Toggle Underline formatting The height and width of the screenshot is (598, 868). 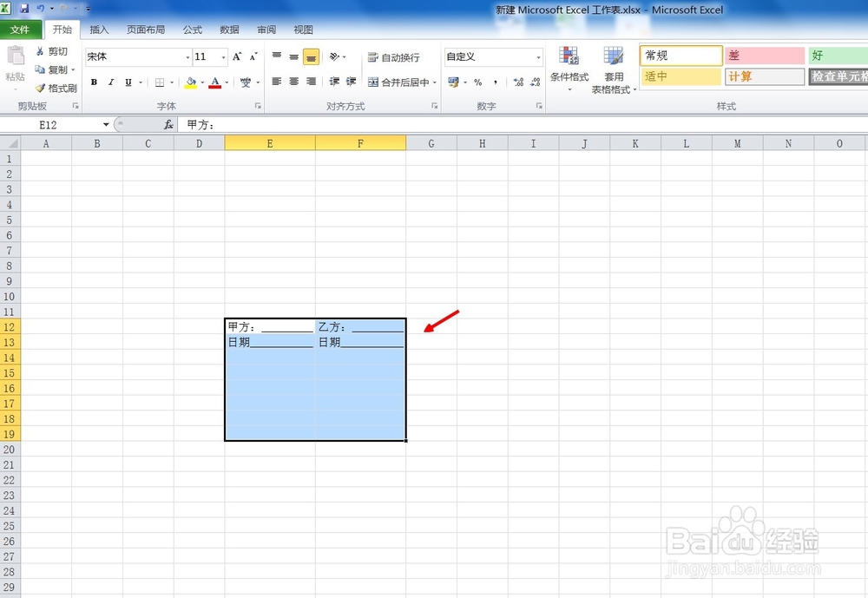128,82
